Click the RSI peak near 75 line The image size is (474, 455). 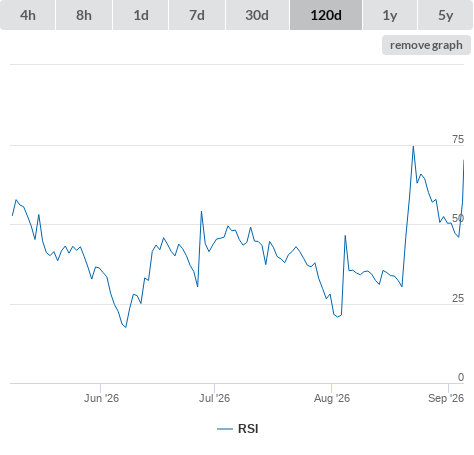coord(413,146)
